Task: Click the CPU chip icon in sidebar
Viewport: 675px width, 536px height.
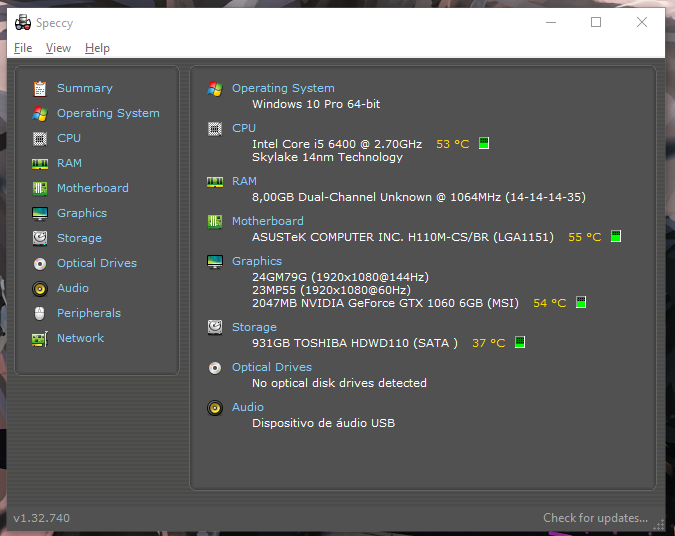Action: (x=40, y=138)
